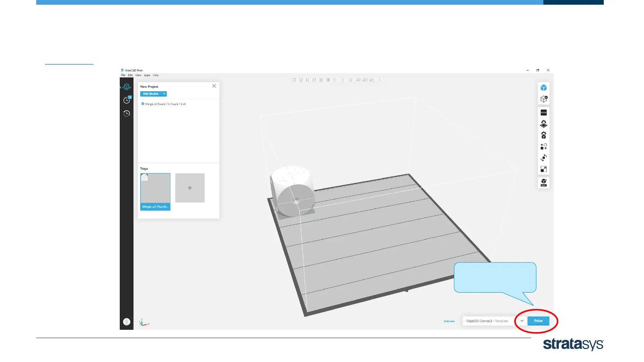Expand the chevron next to Print
644x362 pixels.
click(x=522, y=321)
